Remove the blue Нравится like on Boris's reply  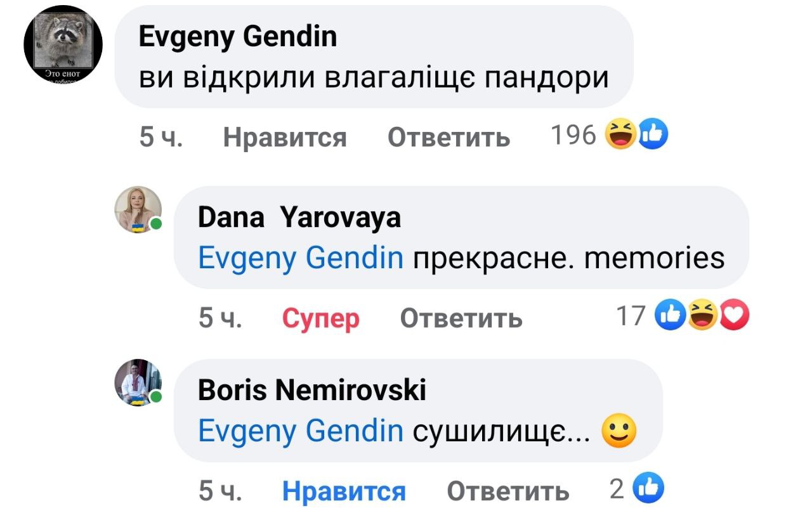(344, 491)
